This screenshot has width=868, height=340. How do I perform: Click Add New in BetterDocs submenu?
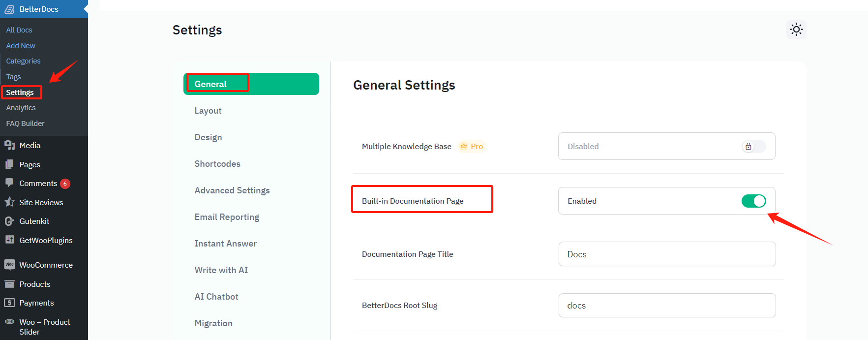21,46
